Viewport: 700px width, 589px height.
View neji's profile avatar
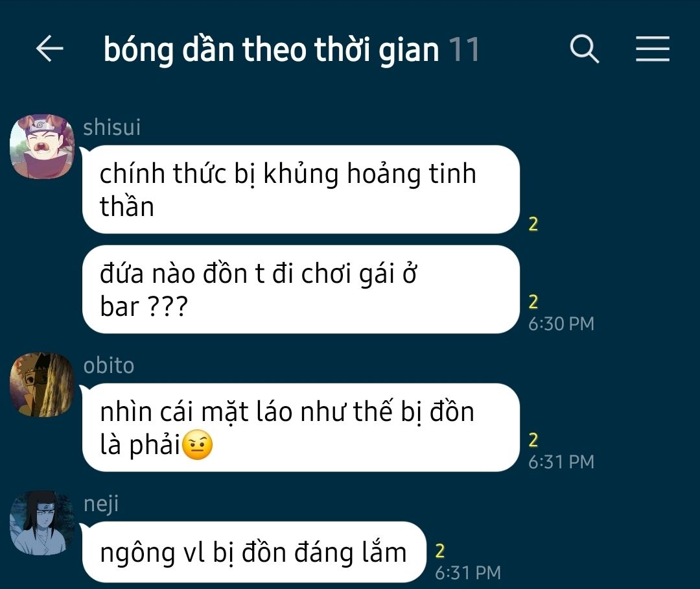[x=42, y=523]
